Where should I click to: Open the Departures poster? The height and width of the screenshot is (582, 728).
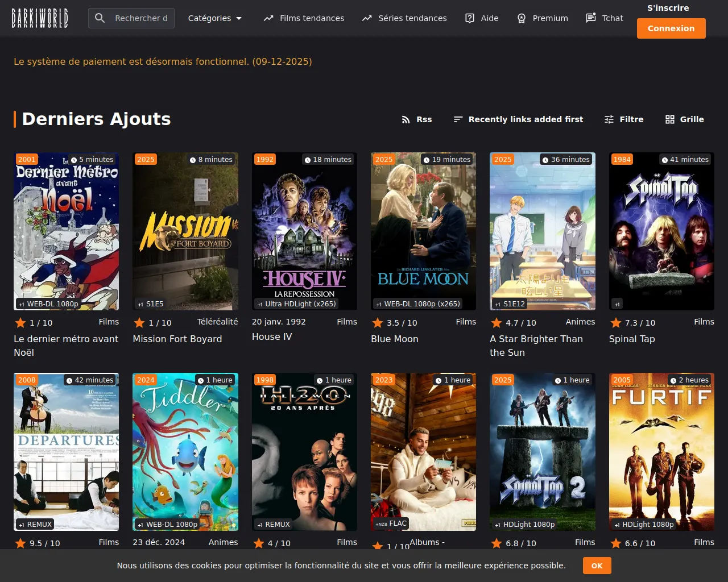point(67,452)
